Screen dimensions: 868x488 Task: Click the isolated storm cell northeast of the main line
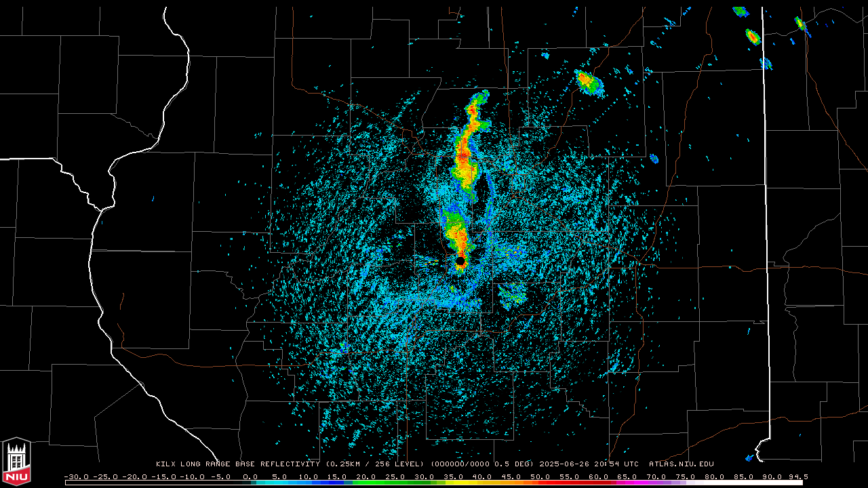click(x=589, y=83)
